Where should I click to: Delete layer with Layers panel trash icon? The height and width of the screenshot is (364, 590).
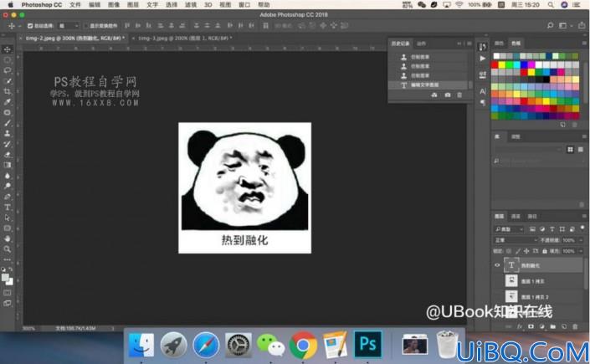[575, 326]
